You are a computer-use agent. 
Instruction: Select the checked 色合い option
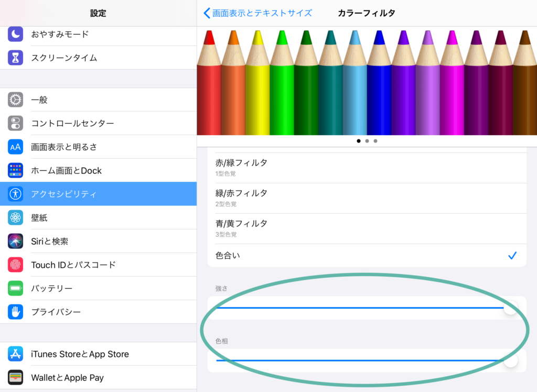(367, 256)
